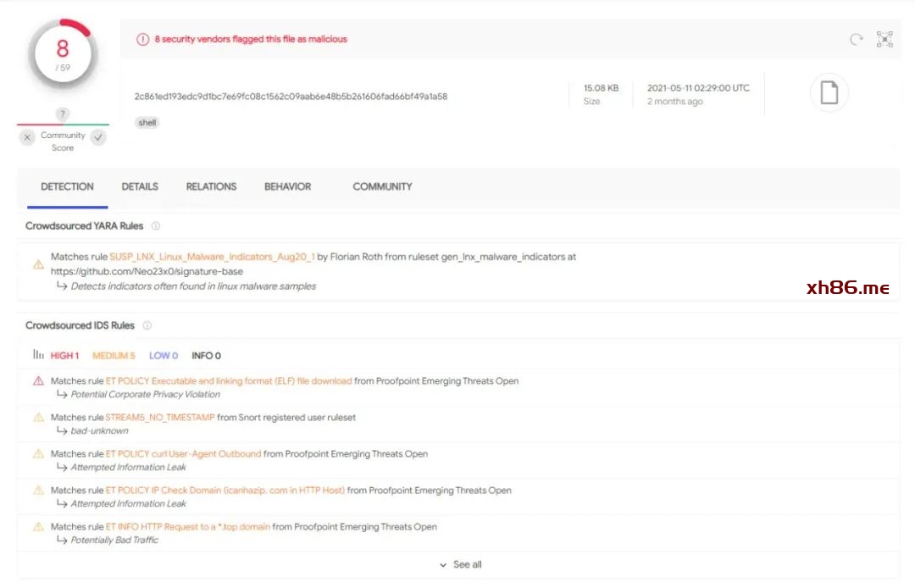Image resolution: width=915 pixels, height=588 pixels.
Task: Filter IDS rules by INFO 0
Action: point(206,356)
